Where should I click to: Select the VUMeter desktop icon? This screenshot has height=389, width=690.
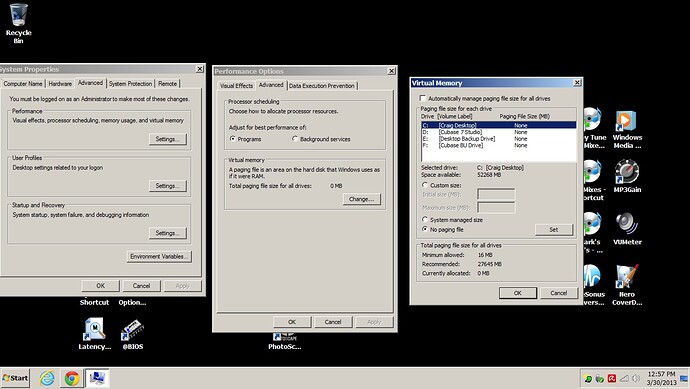627,229
